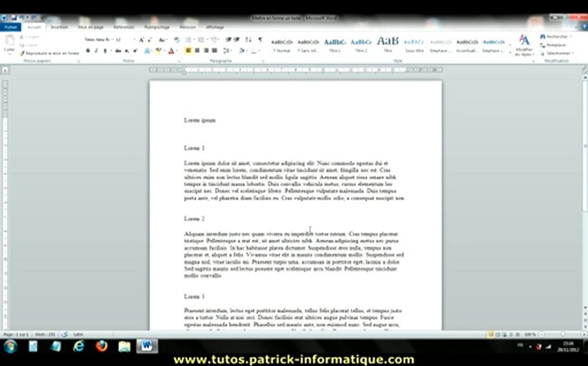588x366 pixels.
Task: Click the grow font icon
Action: coord(141,40)
